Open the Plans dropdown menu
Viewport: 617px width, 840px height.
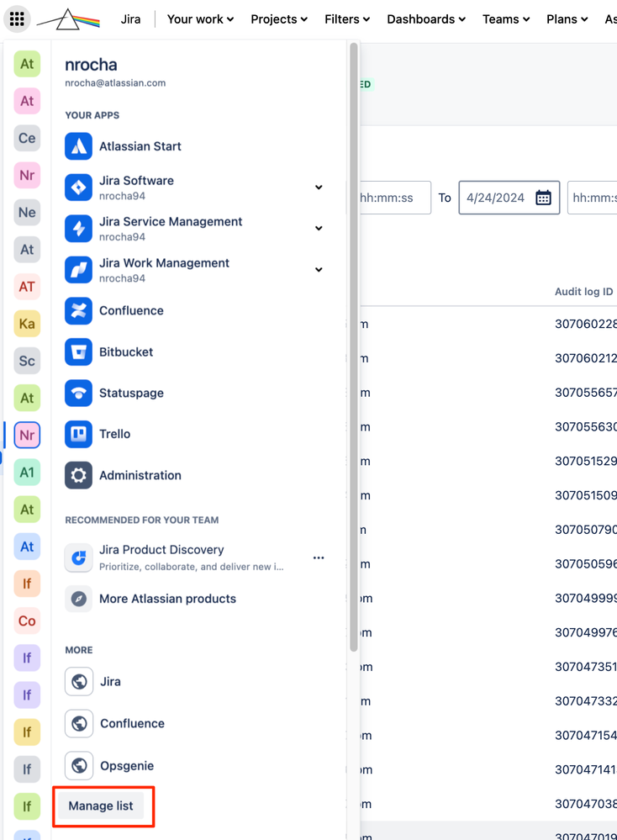567,19
